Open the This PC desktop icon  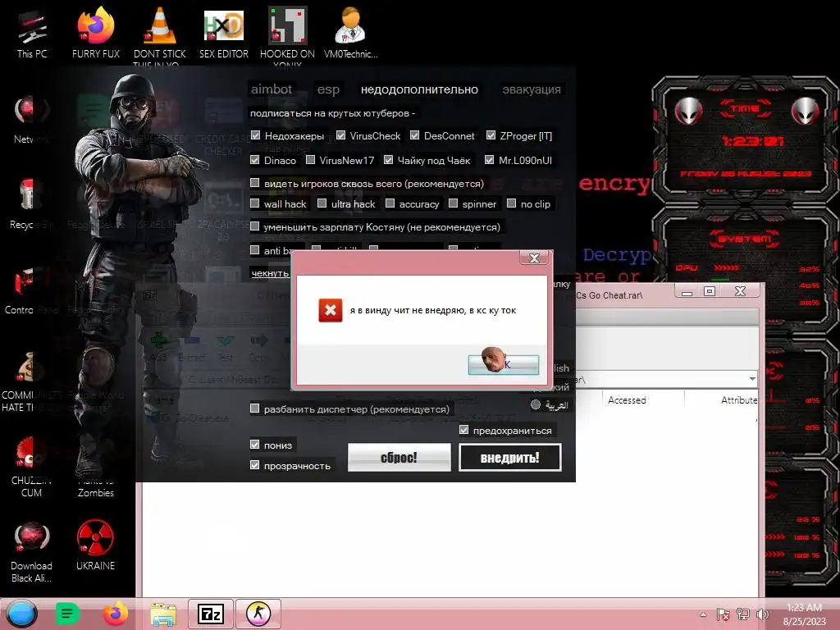point(32,33)
